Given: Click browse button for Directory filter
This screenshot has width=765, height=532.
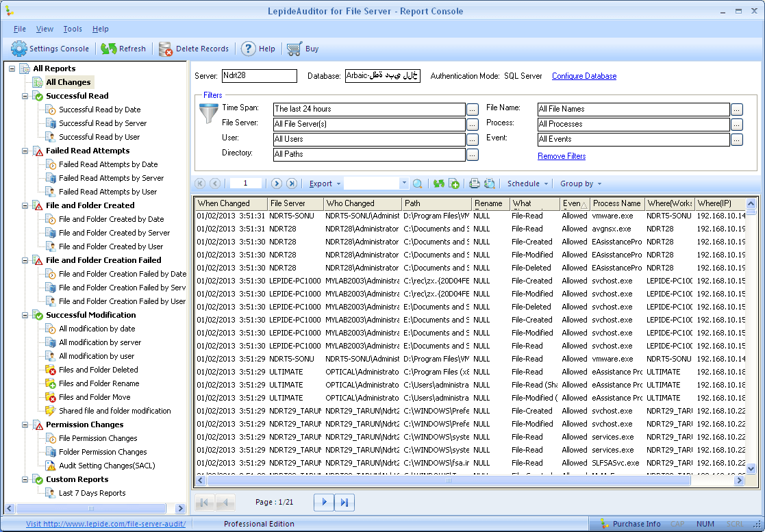Looking at the screenshot, I should click(473, 155).
